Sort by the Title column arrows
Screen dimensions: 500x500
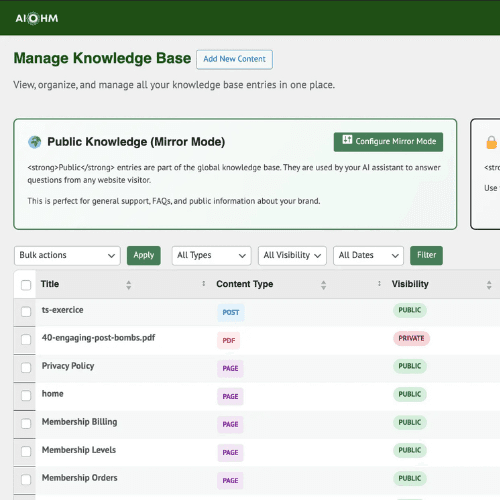[x=129, y=285]
